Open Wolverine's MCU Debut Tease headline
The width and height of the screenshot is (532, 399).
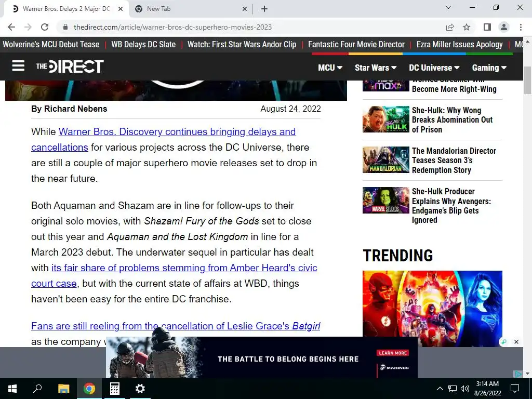(51, 45)
